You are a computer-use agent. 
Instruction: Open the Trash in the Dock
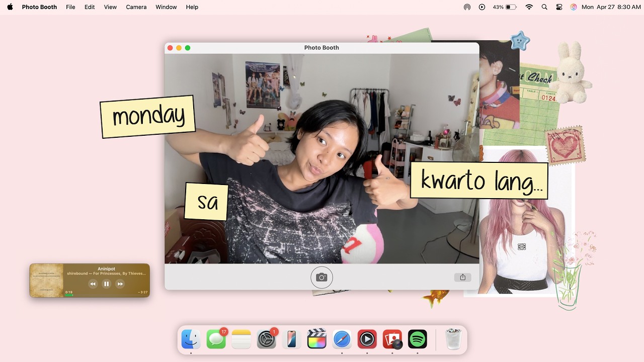click(x=453, y=339)
